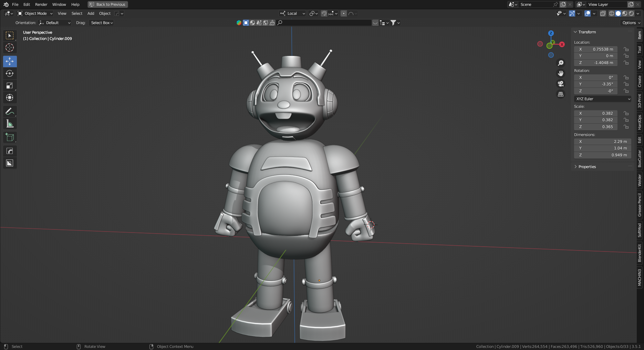Click the colorful hexagon addon icon

(239, 23)
